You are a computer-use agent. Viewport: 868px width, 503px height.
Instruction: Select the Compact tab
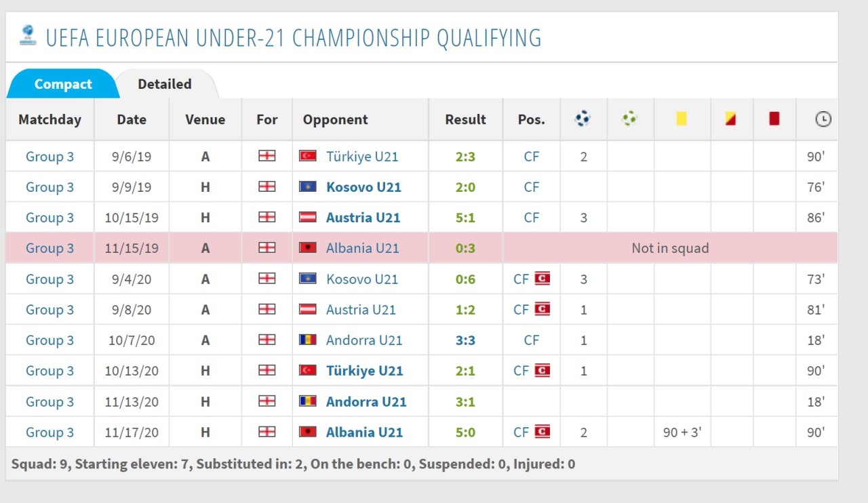coord(63,84)
